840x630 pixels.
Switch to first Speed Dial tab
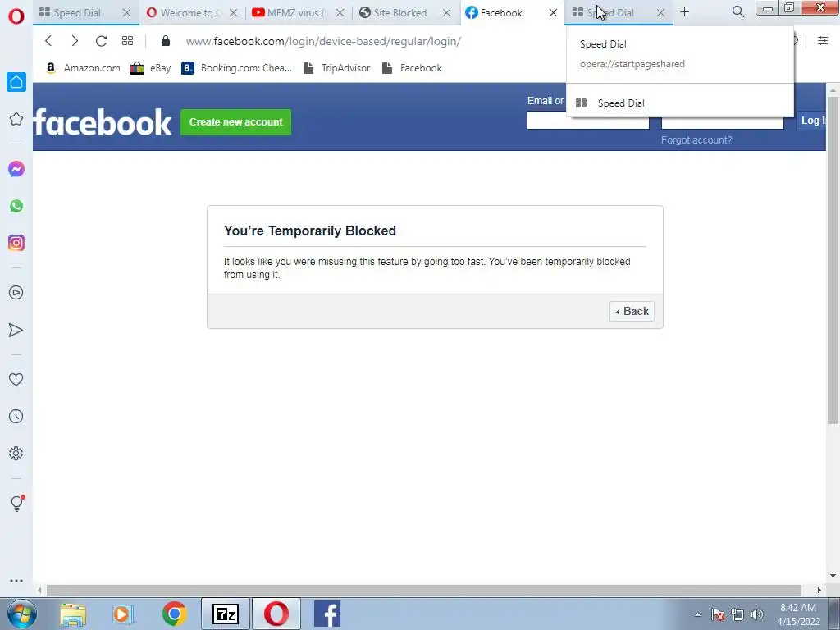[77, 13]
